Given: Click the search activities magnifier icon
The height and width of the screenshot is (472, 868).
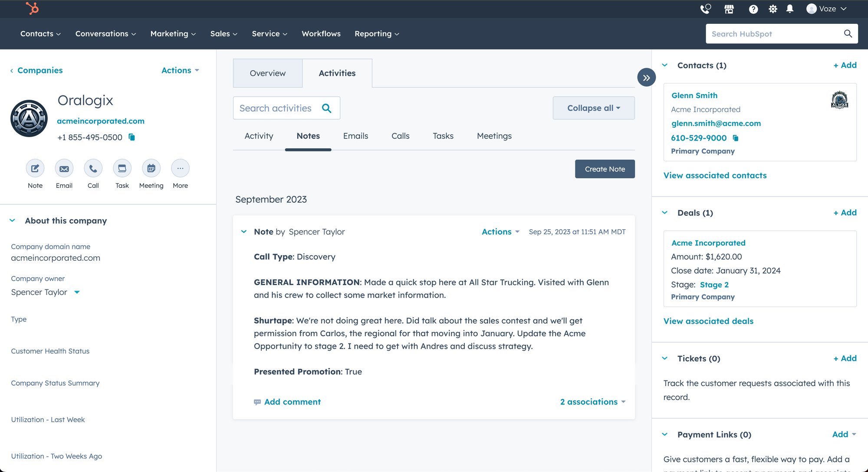Looking at the screenshot, I should pos(327,108).
